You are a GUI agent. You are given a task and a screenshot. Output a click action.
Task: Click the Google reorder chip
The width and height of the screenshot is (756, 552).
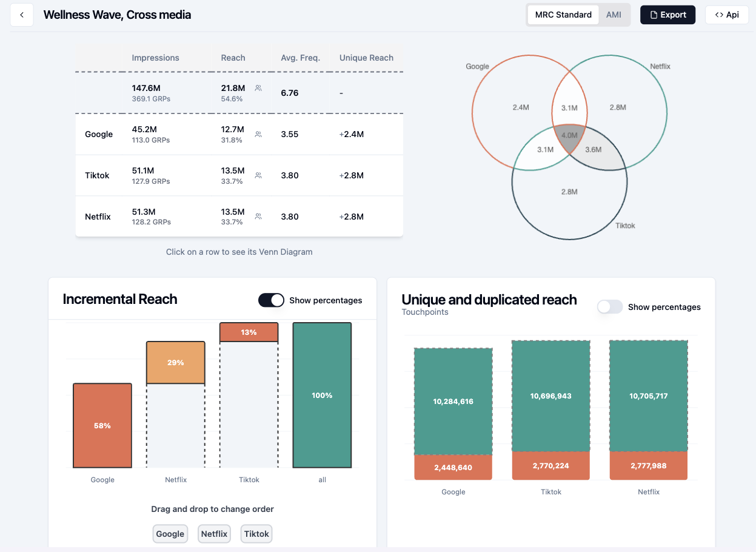tap(170, 534)
